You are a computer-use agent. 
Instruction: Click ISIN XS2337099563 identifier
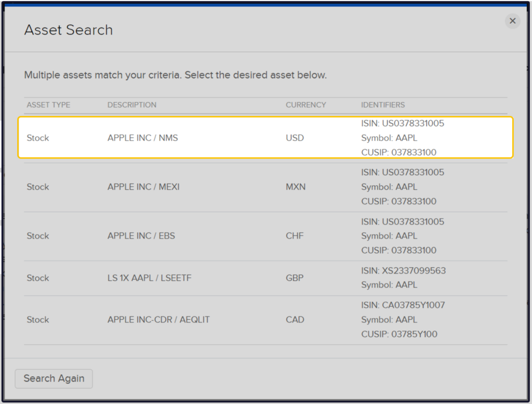403,270
